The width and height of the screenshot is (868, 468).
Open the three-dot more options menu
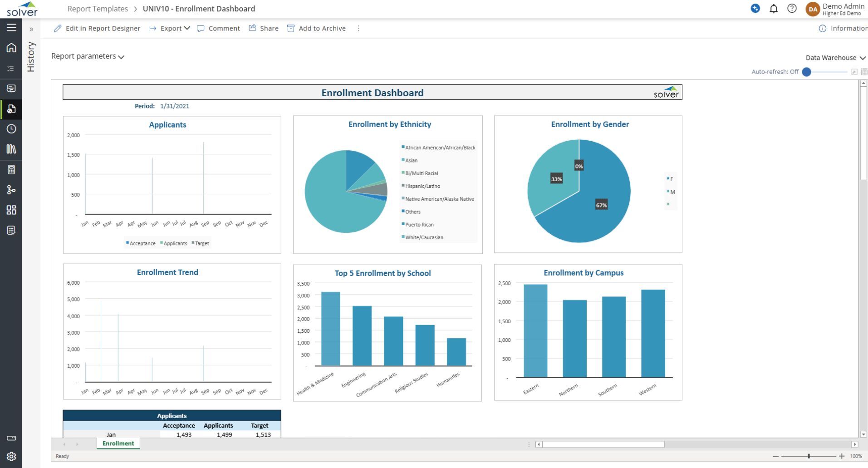coord(358,28)
